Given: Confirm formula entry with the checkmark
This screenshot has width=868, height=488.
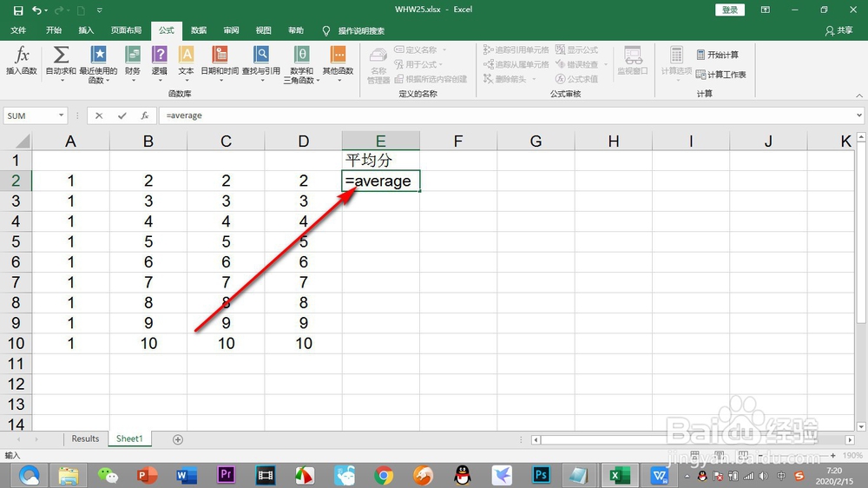Looking at the screenshot, I should click(122, 115).
